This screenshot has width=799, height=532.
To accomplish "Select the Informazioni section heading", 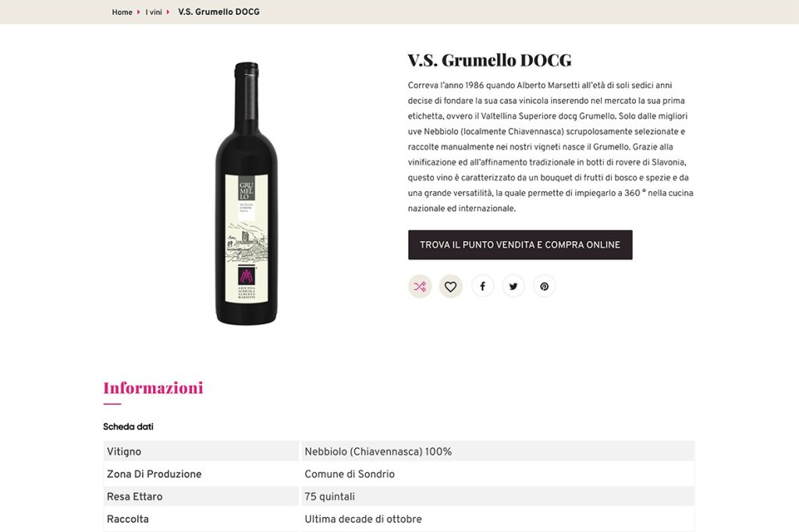I will click(153, 388).
